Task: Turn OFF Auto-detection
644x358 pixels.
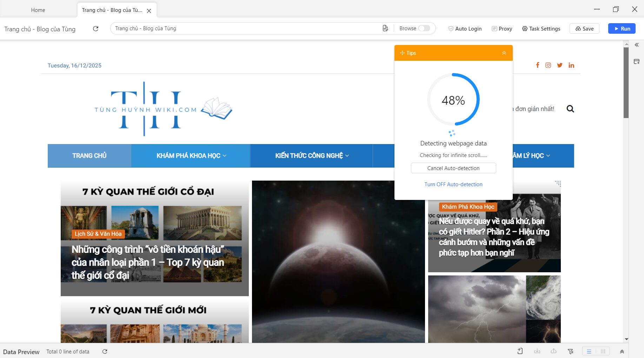Action: click(453, 184)
